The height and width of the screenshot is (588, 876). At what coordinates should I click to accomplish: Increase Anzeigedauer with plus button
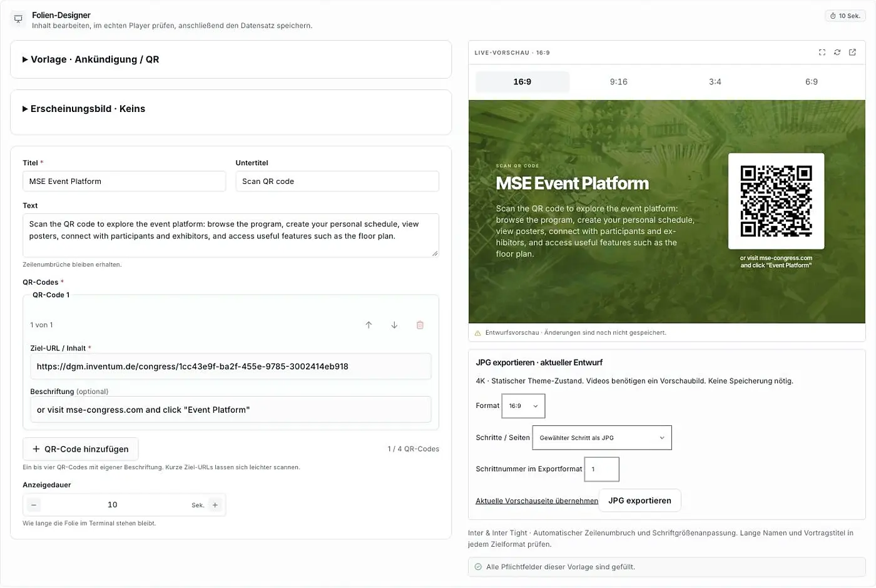point(215,505)
